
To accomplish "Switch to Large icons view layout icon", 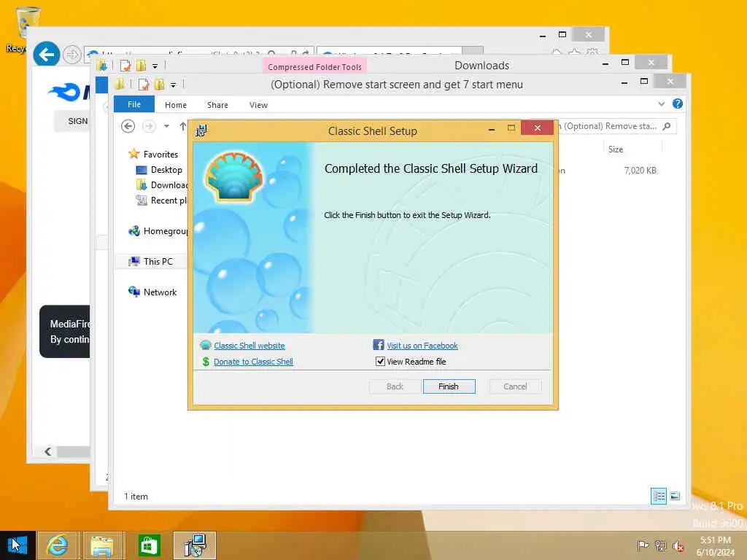I will pos(675,496).
